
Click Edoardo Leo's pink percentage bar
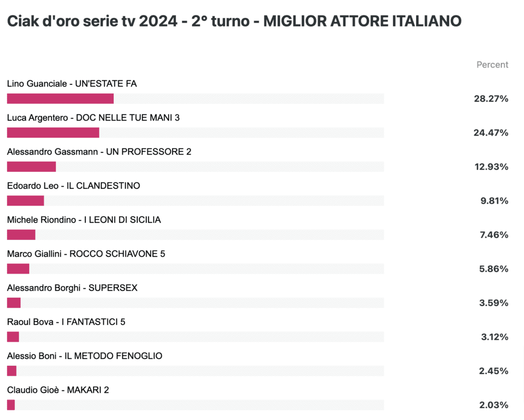tap(26, 201)
